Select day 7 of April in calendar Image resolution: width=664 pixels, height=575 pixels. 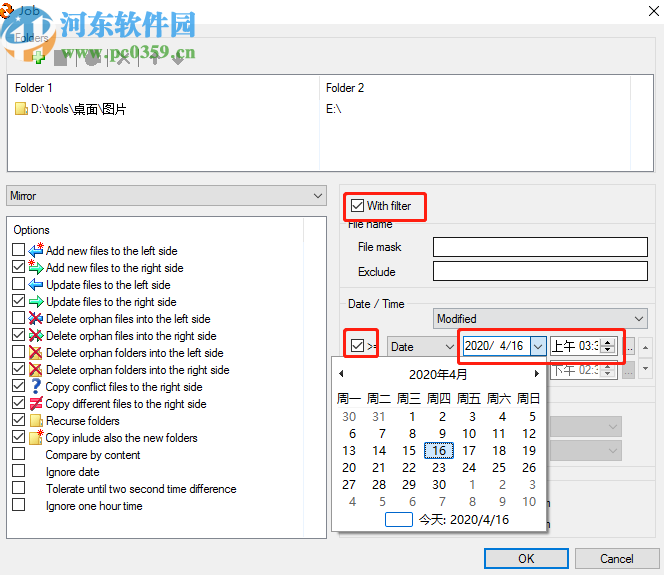click(x=382, y=434)
